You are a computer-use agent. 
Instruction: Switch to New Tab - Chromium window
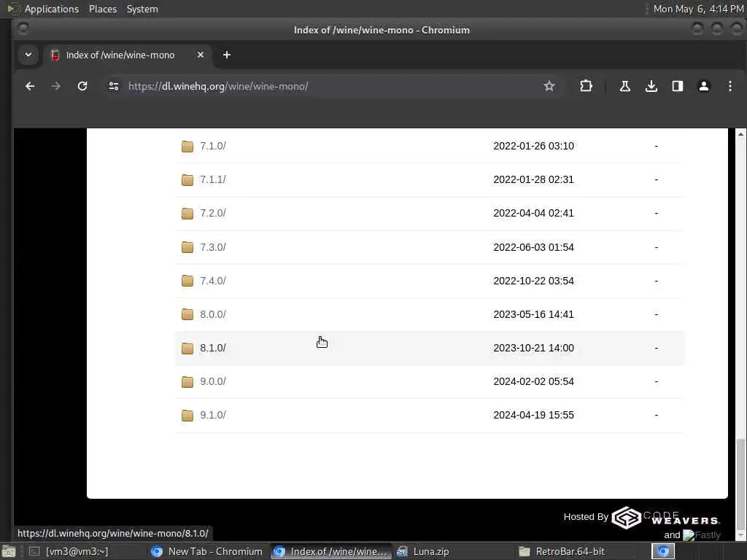206,551
